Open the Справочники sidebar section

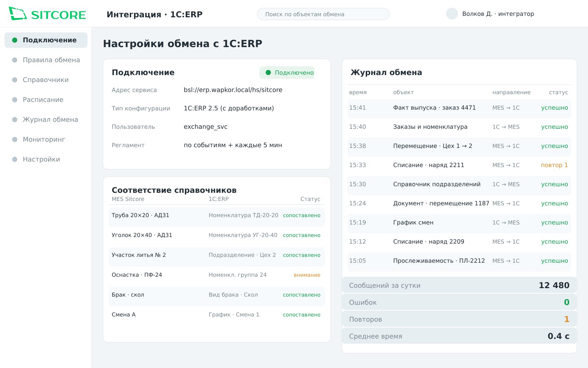(x=46, y=80)
